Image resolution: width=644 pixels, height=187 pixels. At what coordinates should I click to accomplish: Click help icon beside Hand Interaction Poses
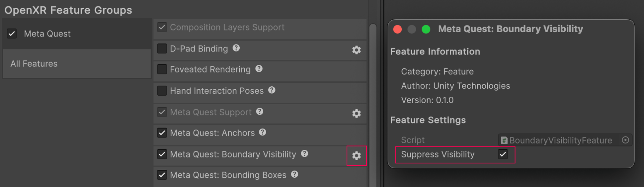272,90
